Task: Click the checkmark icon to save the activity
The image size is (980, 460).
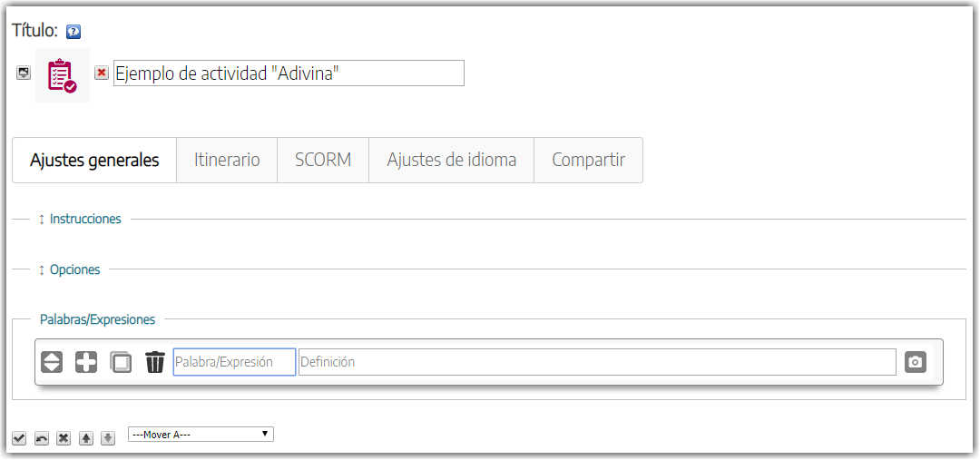Action: click(x=19, y=438)
